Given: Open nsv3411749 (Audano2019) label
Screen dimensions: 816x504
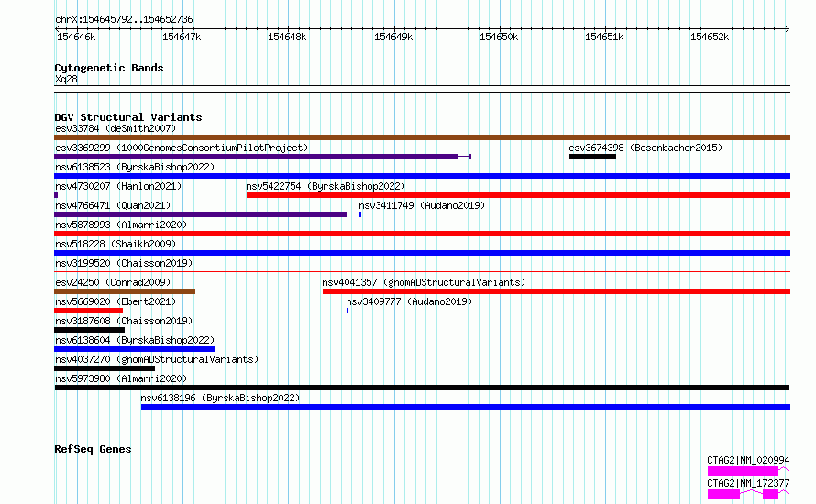Looking at the screenshot, I should click(422, 205).
